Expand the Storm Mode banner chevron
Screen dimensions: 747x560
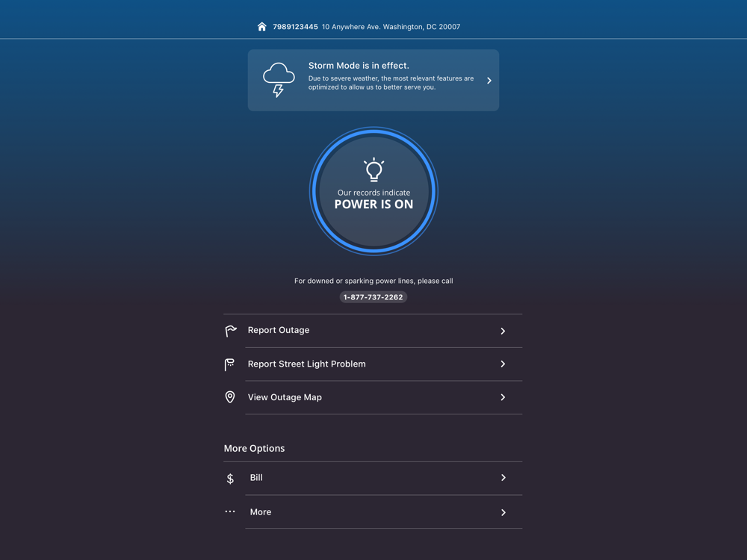click(x=489, y=81)
